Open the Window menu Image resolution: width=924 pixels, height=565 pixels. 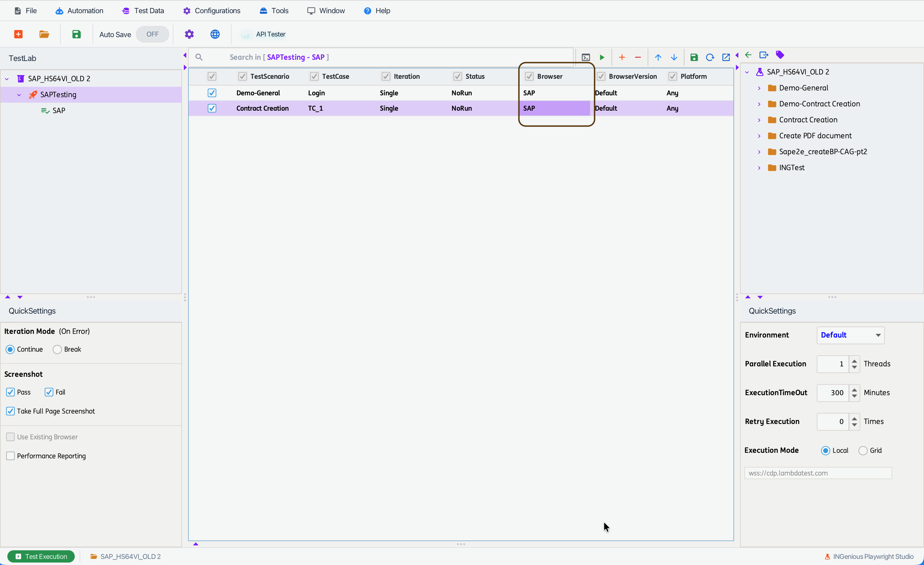[x=326, y=10]
